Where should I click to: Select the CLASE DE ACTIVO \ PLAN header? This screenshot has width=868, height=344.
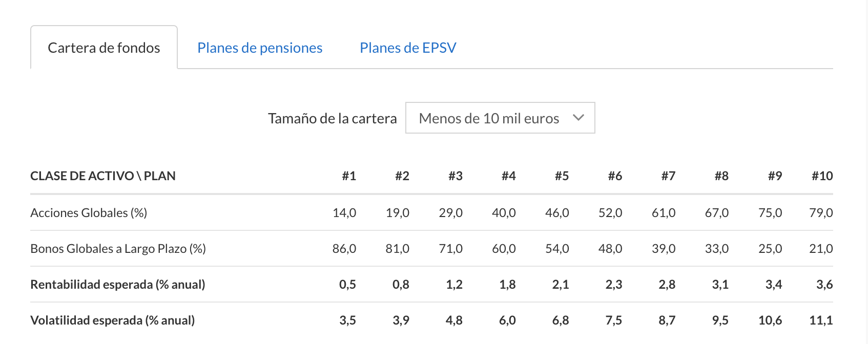click(103, 176)
